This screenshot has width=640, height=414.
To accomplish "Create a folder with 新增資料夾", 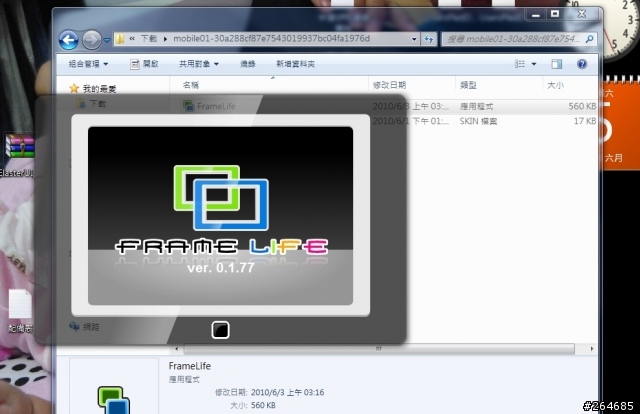I will click(295, 64).
